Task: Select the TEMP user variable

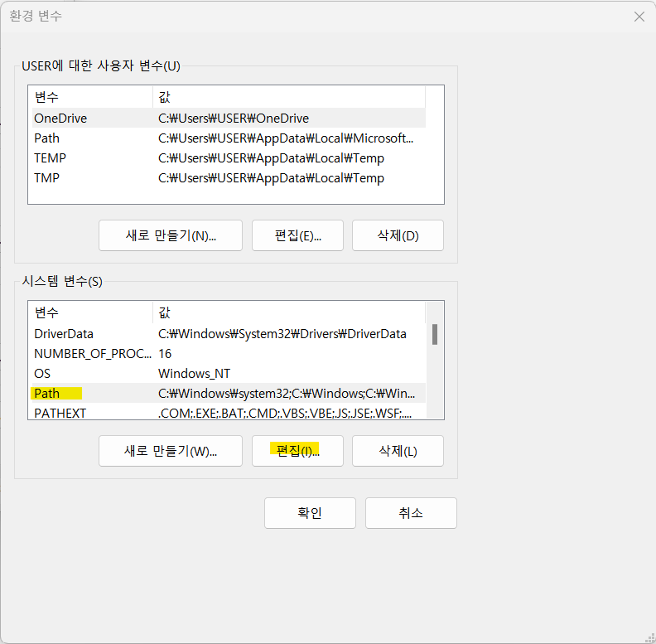Action: coord(229,157)
